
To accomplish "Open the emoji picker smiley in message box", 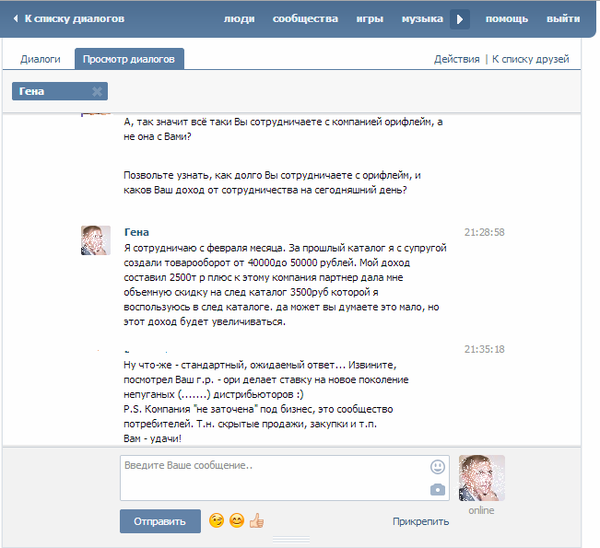I will point(437,467).
